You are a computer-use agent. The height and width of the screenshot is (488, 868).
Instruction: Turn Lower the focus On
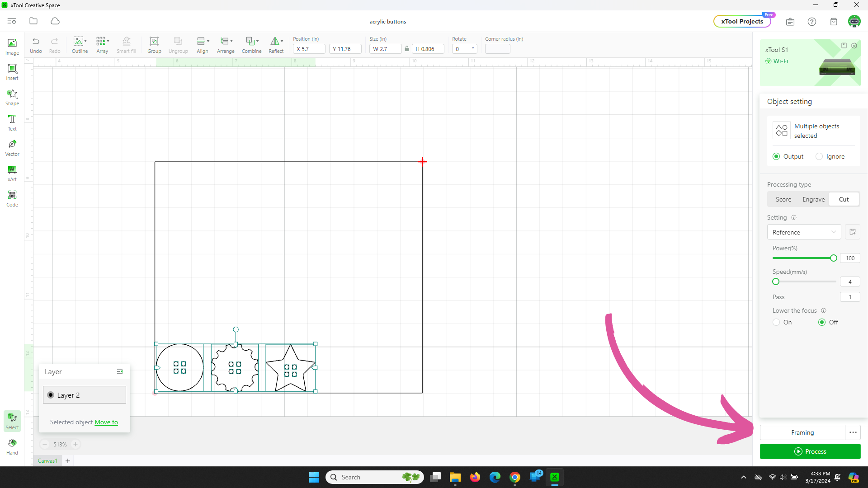776,322
